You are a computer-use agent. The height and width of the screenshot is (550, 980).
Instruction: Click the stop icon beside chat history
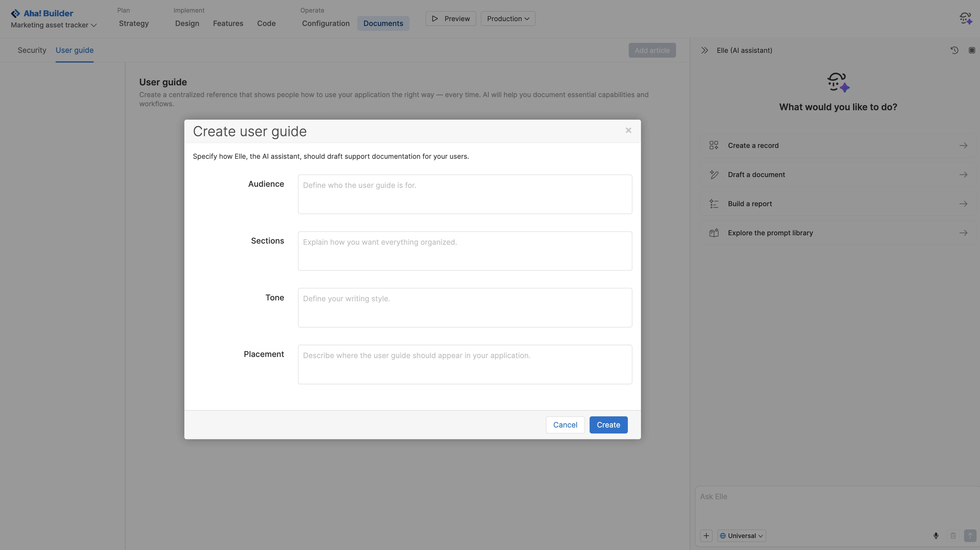(972, 50)
